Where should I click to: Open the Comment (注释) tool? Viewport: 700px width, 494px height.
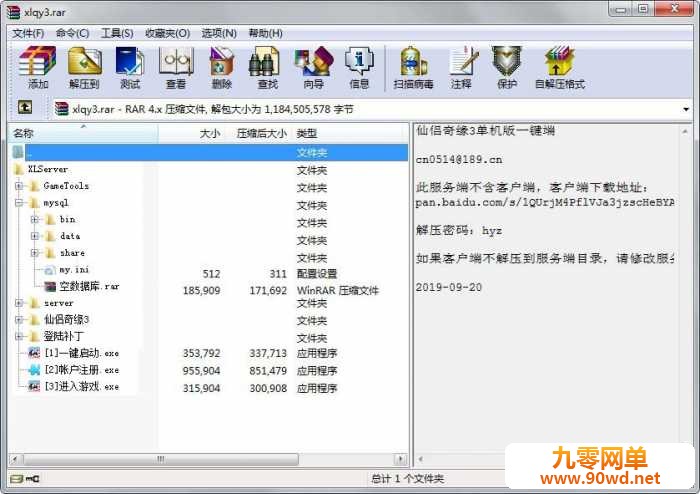[462, 67]
